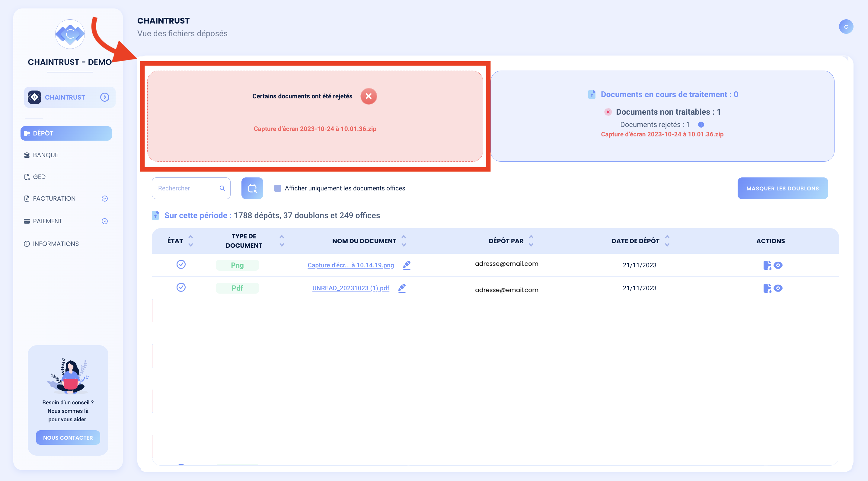Click the info icon beside Documents rejetés

coord(701,125)
